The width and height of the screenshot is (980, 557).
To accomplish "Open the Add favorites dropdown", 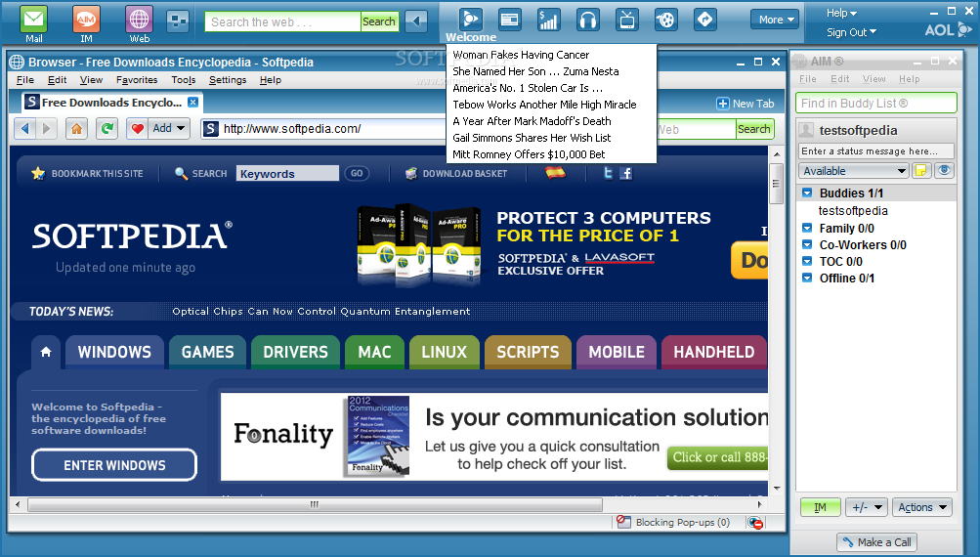I will pos(169,128).
